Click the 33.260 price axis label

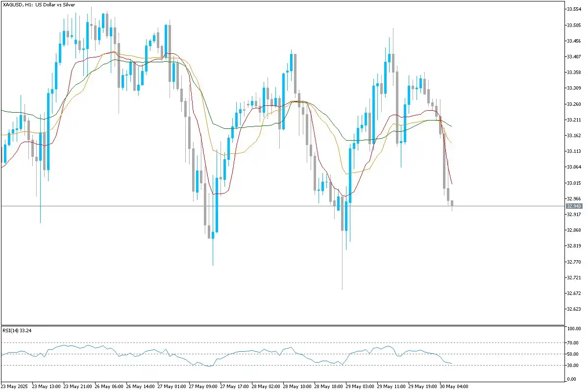574,104
